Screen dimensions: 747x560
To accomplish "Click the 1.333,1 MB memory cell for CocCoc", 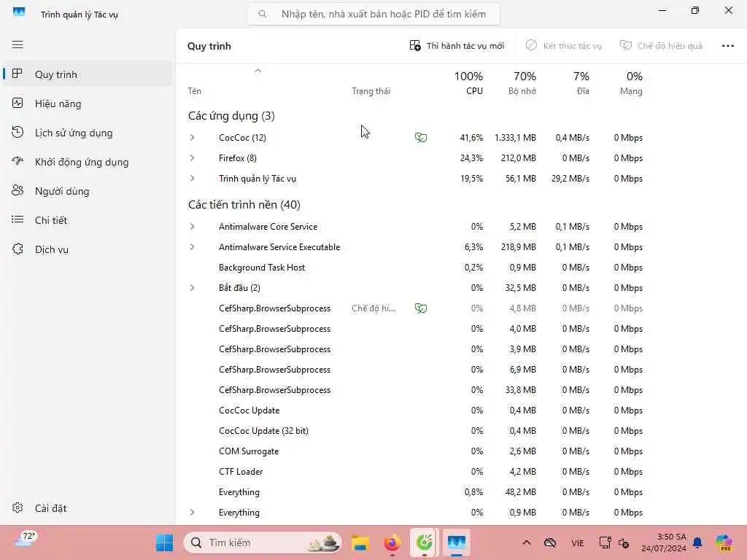I will point(516,138).
